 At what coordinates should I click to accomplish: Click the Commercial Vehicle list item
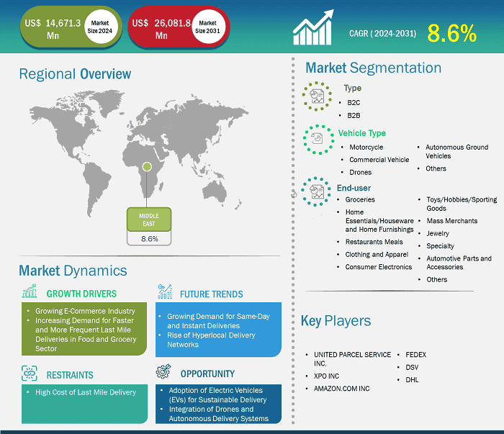pos(379,160)
